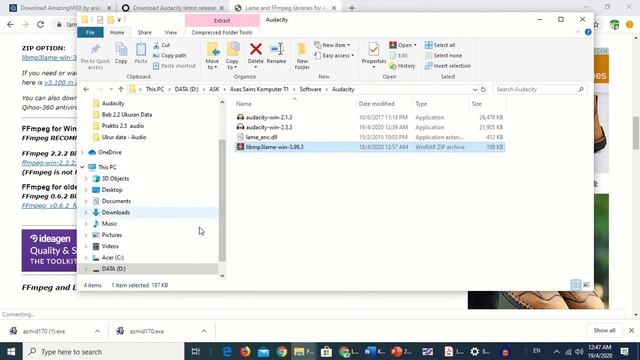Screen dimensions: 640x360
Task: Select Acer (C:) drive in tree
Action: coord(113,258)
